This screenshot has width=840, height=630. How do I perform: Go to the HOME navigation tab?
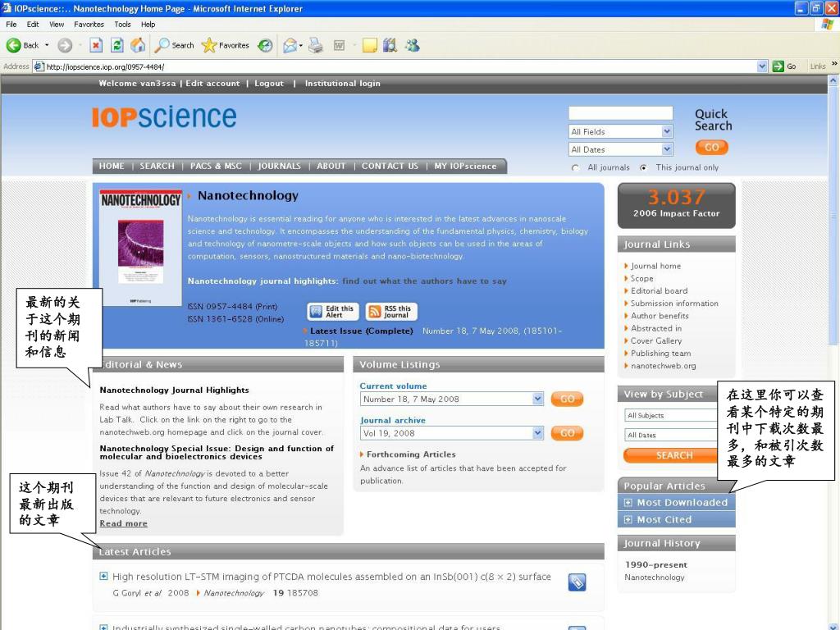112,166
